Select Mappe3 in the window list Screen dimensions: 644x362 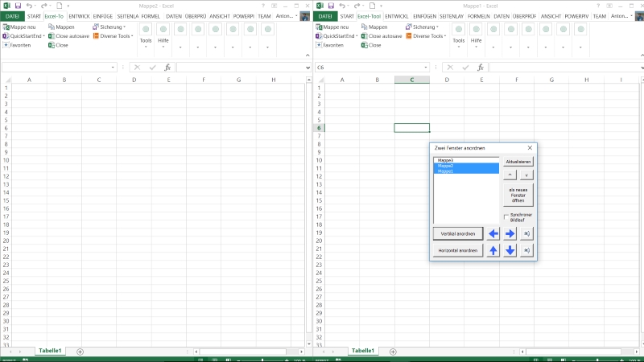[466, 160]
